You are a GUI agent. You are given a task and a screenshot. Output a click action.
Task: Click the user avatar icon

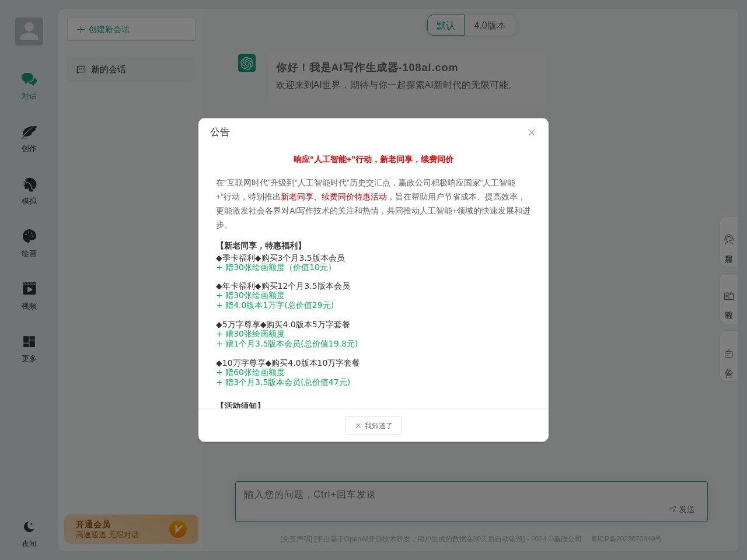[29, 32]
